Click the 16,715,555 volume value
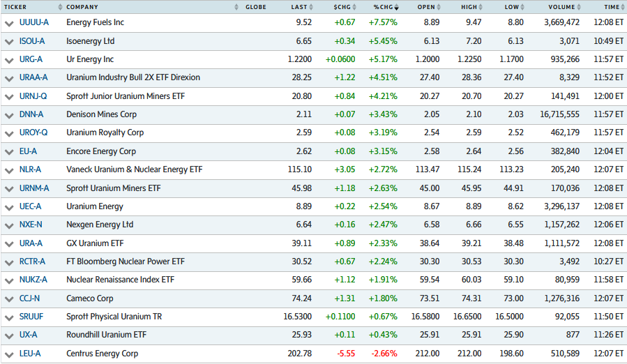Viewport: 627px width, 364px height. tap(559, 114)
